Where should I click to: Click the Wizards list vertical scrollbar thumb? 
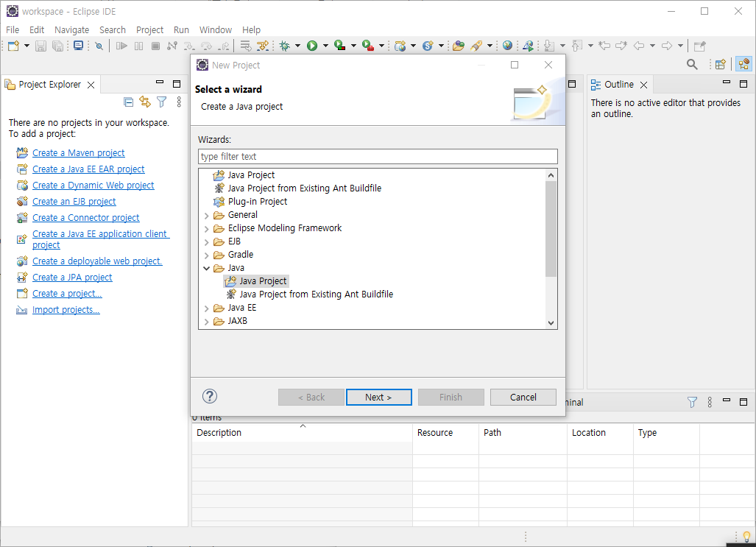551,229
